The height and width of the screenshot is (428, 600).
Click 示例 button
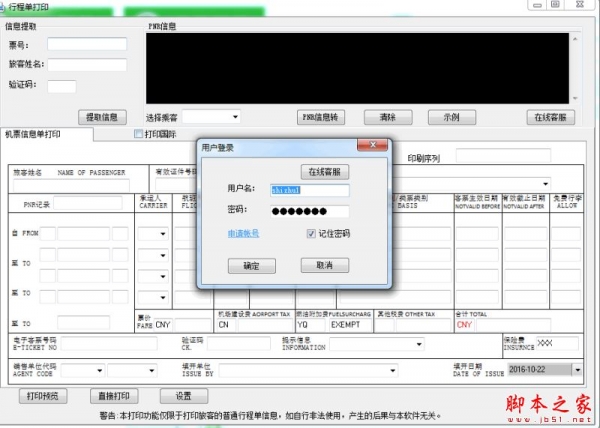pyautogui.click(x=452, y=117)
